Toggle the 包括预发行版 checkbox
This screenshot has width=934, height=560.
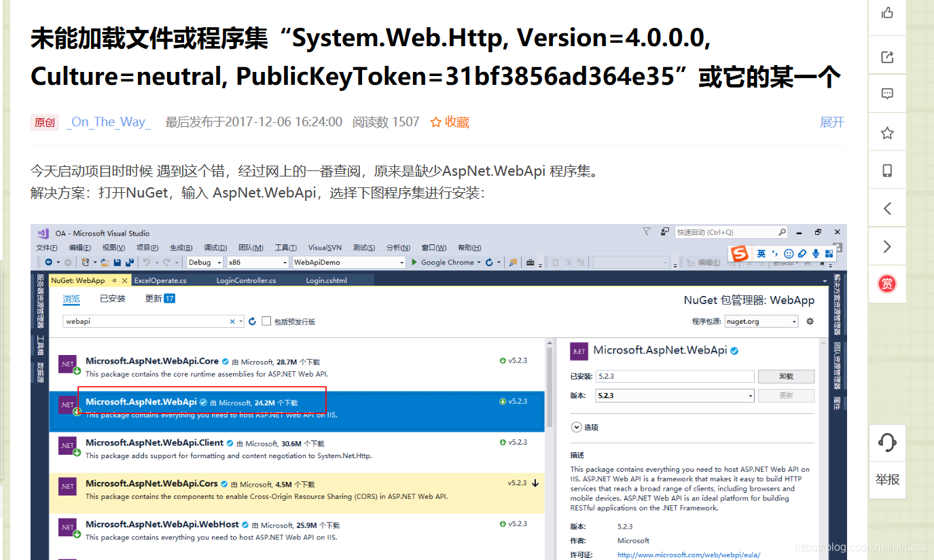[x=266, y=321]
